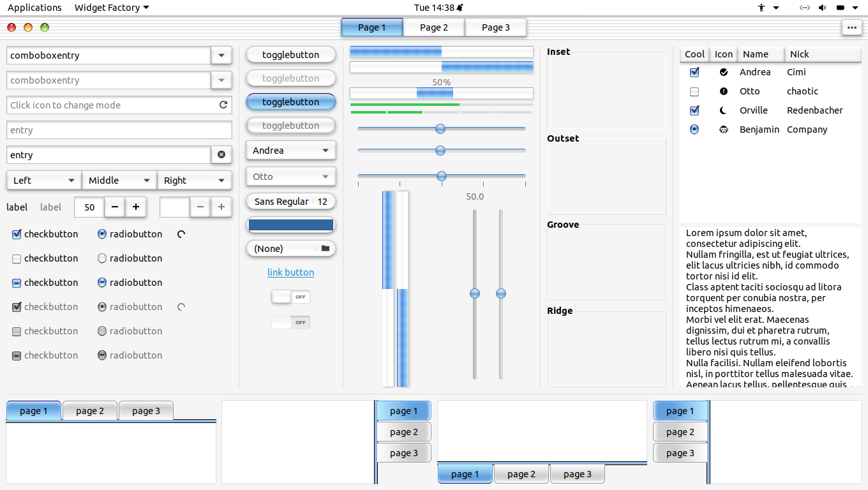Image resolution: width=868 pixels, height=490 pixels.
Task: Click the face icon in Benjamin's row
Action: (724, 130)
